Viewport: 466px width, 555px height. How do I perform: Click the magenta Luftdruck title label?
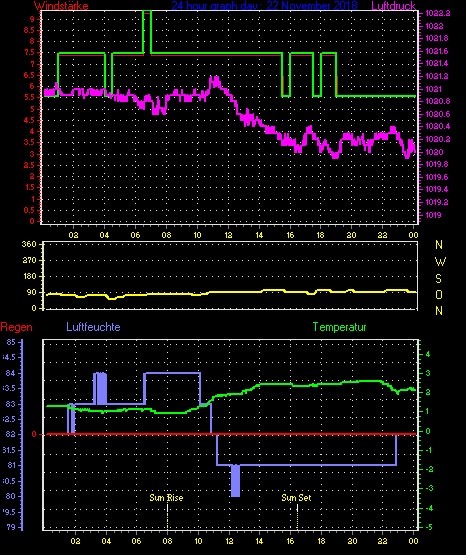click(x=393, y=5)
